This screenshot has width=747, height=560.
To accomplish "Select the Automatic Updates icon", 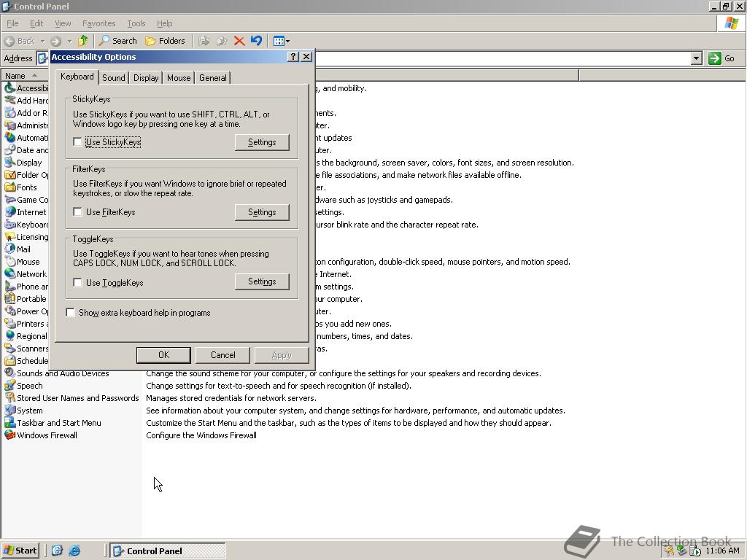I will 10,137.
